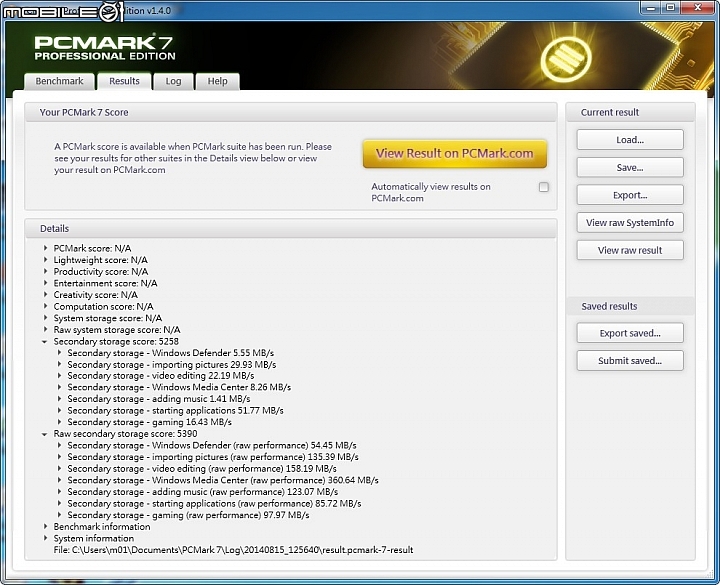Click the Save... button

[x=630, y=168]
